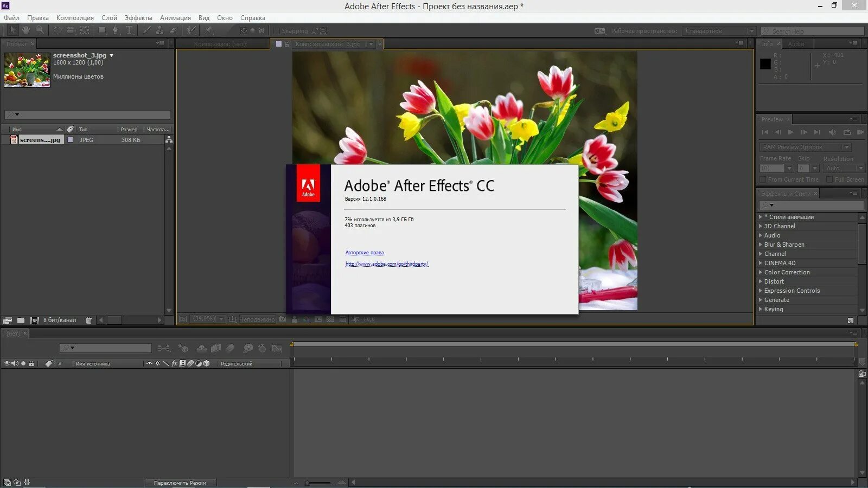868x488 pixels.
Task: Select the Hand tool
Action: pos(25,30)
